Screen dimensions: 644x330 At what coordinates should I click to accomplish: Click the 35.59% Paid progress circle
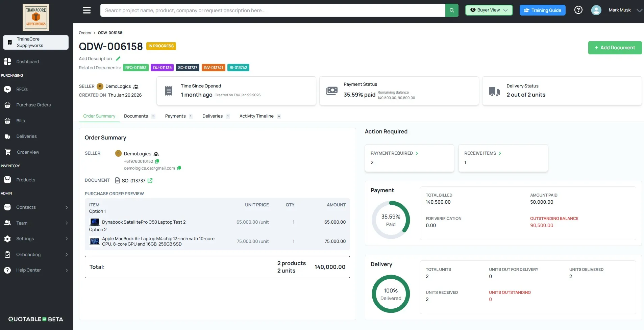pyautogui.click(x=391, y=220)
